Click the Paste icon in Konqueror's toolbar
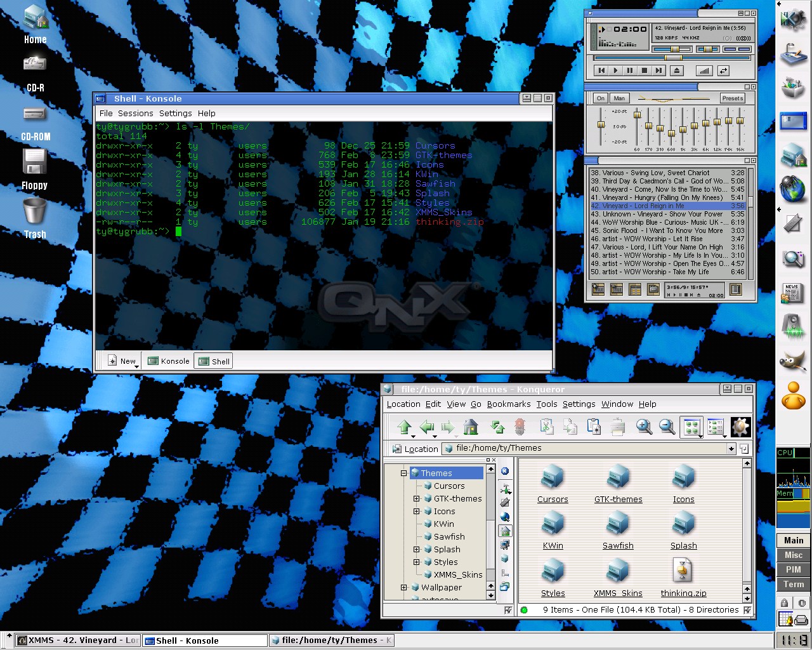 [x=594, y=427]
